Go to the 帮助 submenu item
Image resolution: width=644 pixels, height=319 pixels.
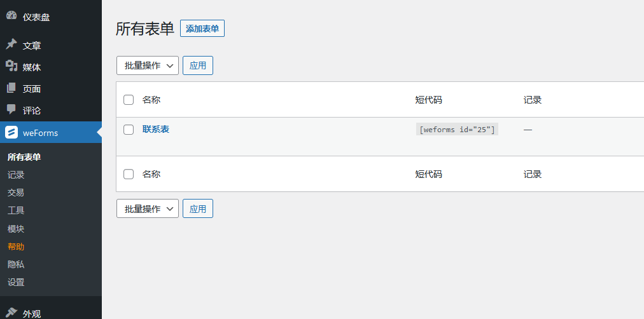[16, 247]
